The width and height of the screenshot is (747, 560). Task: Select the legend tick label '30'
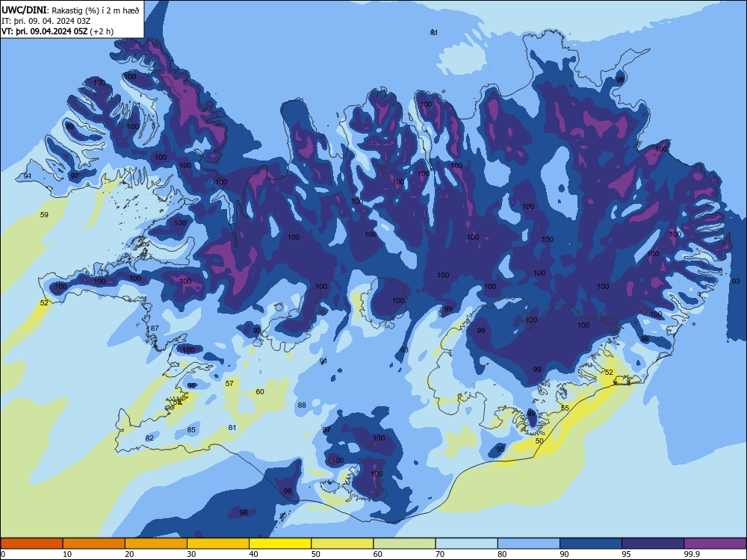point(191,554)
